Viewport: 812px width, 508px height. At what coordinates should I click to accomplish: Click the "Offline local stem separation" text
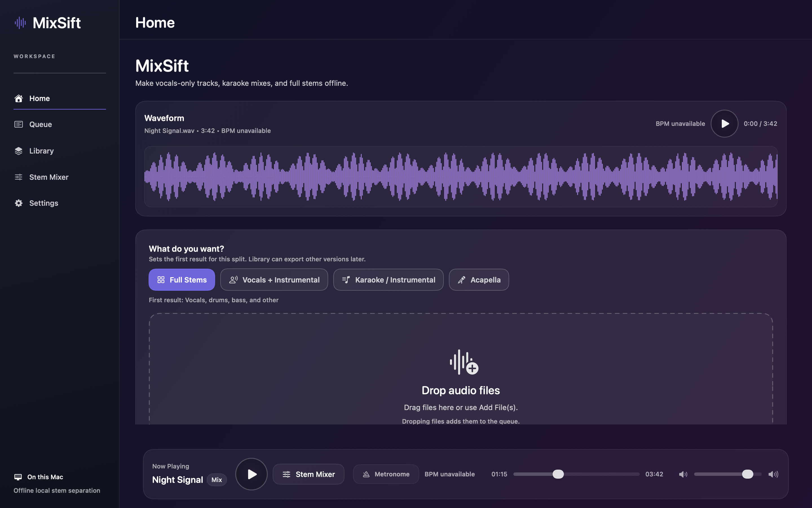(57, 491)
